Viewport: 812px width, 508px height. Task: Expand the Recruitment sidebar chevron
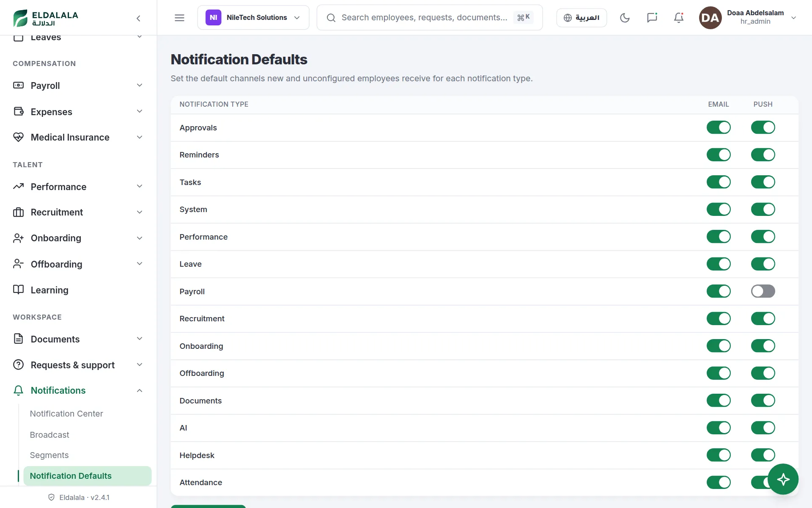(x=140, y=212)
